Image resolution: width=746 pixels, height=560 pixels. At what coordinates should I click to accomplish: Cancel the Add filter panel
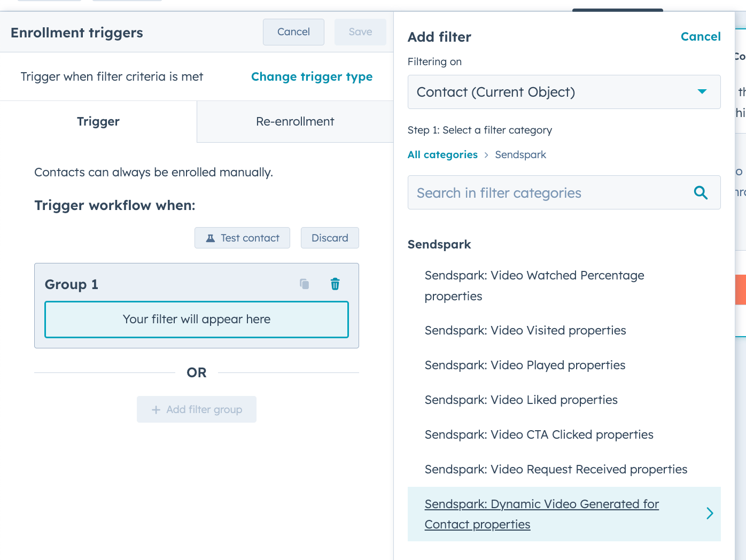(x=701, y=36)
